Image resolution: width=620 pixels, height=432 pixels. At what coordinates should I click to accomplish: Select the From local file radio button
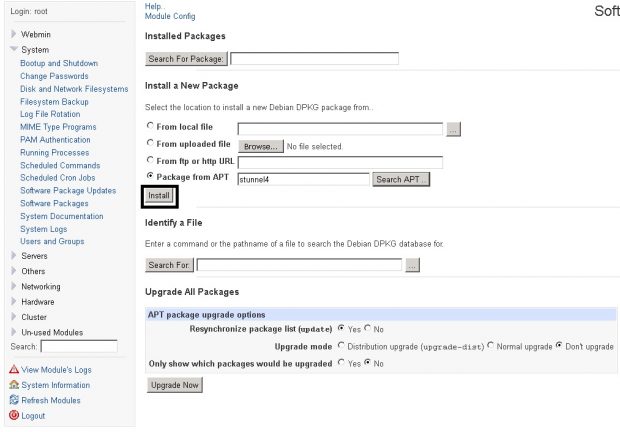click(150, 126)
